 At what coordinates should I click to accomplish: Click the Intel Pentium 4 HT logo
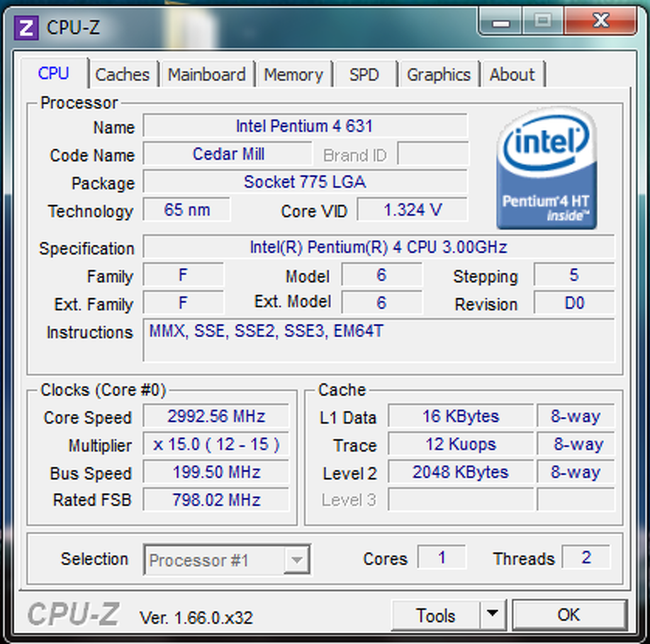(547, 168)
